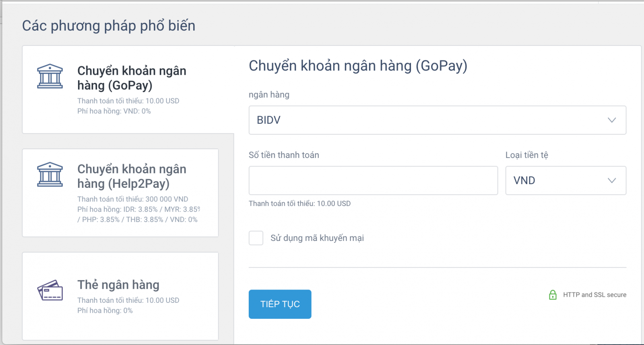The height and width of the screenshot is (345, 644).
Task: Click the Sử dụng mã khuyến mại label
Action: click(x=317, y=238)
